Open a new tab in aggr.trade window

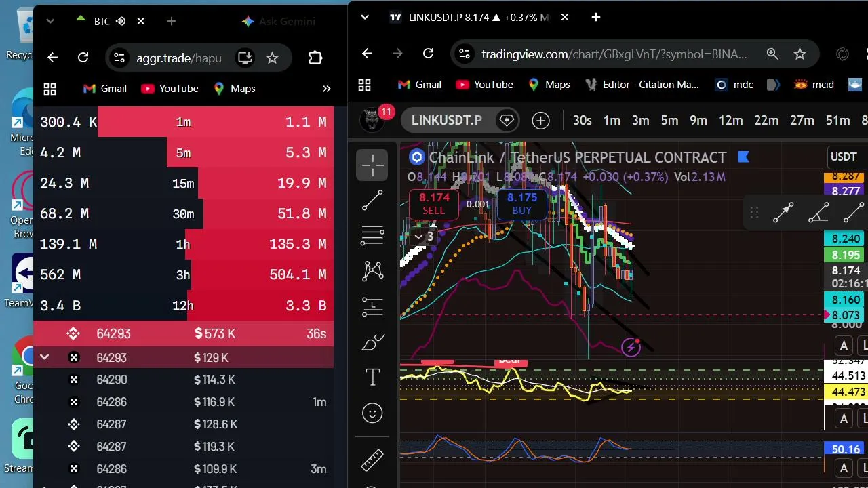click(172, 21)
